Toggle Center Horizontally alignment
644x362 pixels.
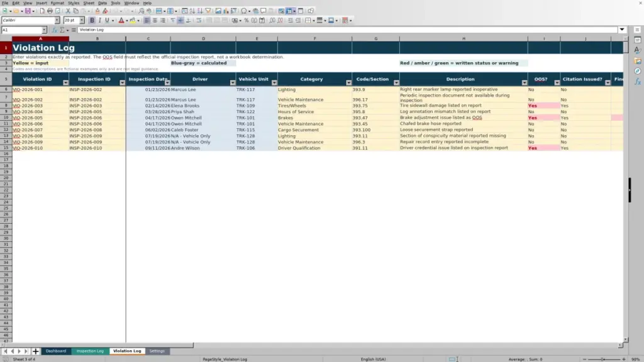[x=155, y=21]
